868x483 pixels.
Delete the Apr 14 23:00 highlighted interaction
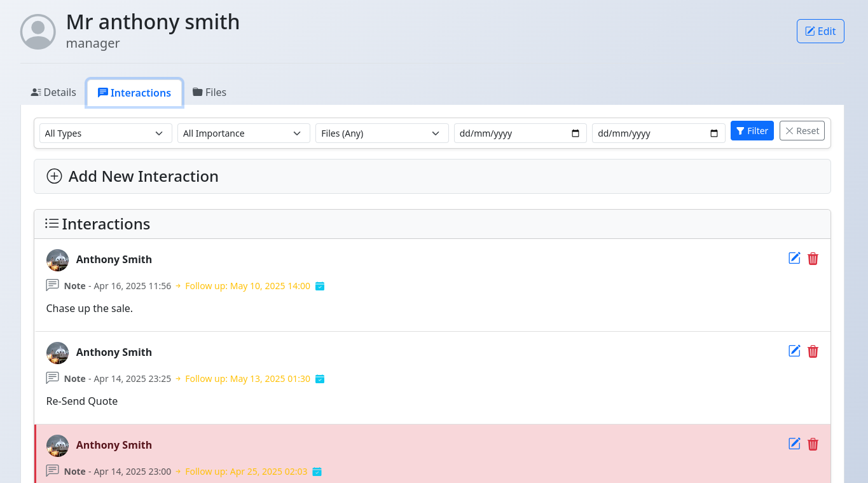click(x=813, y=444)
